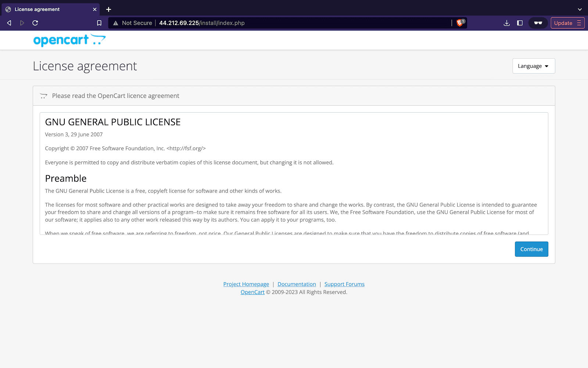Toggle the sidebar panel icon
The width and height of the screenshot is (588, 368).
coord(520,23)
